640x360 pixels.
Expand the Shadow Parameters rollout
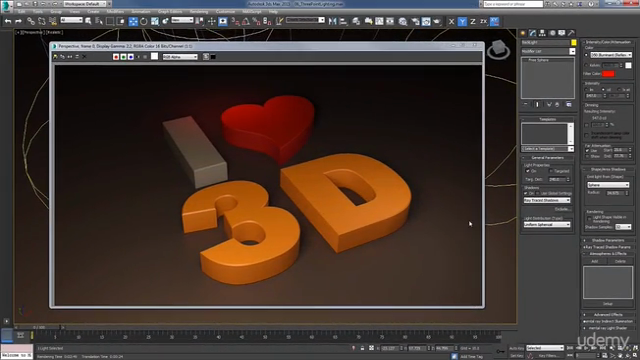pos(608,240)
